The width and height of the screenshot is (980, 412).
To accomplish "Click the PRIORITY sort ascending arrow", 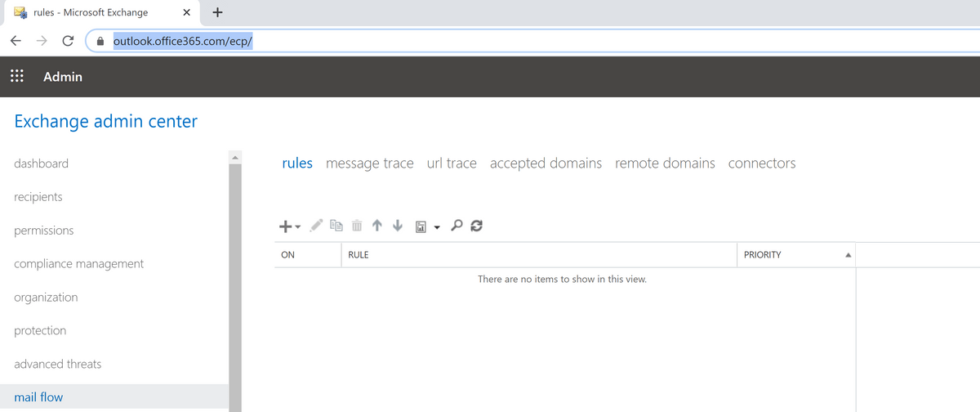I will (x=849, y=255).
